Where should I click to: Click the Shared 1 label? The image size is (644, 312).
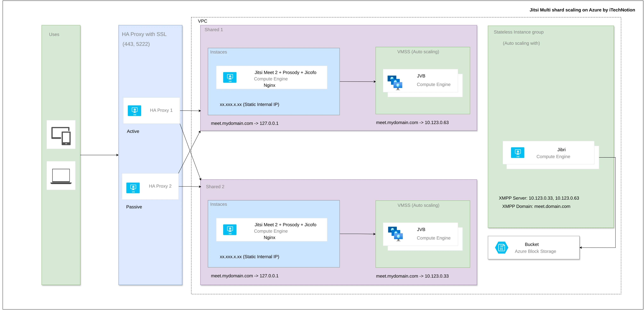(214, 30)
